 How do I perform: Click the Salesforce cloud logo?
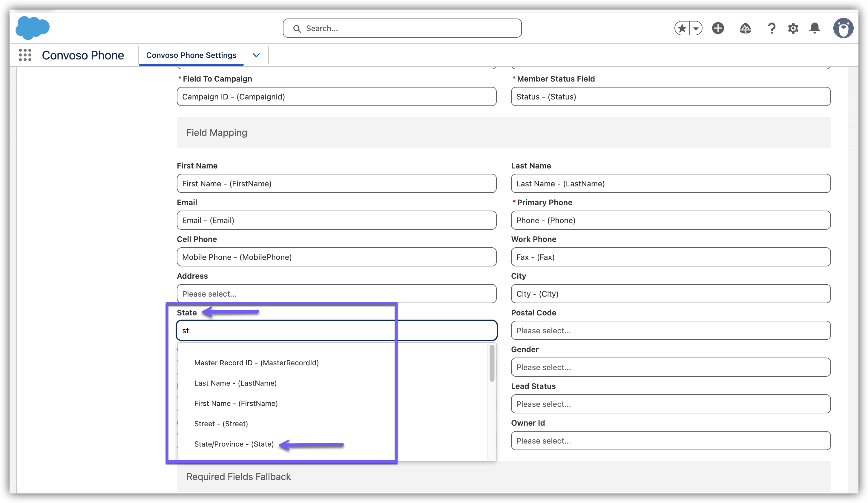[32, 27]
